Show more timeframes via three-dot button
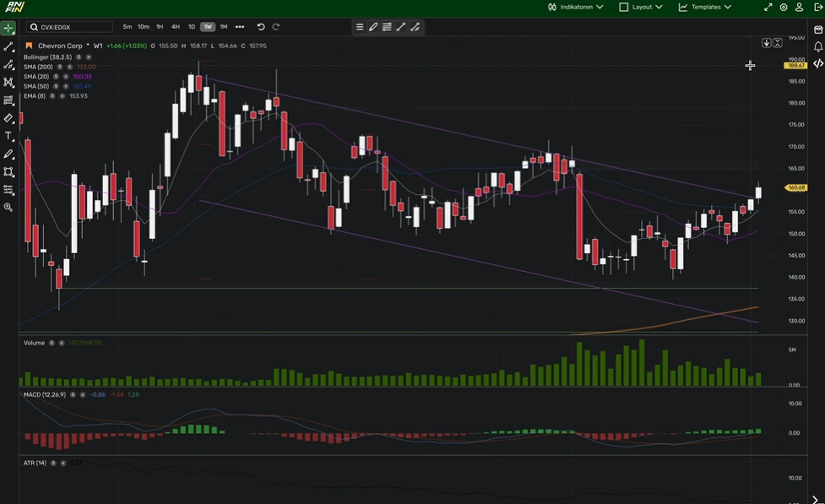The image size is (825, 504). tap(240, 27)
